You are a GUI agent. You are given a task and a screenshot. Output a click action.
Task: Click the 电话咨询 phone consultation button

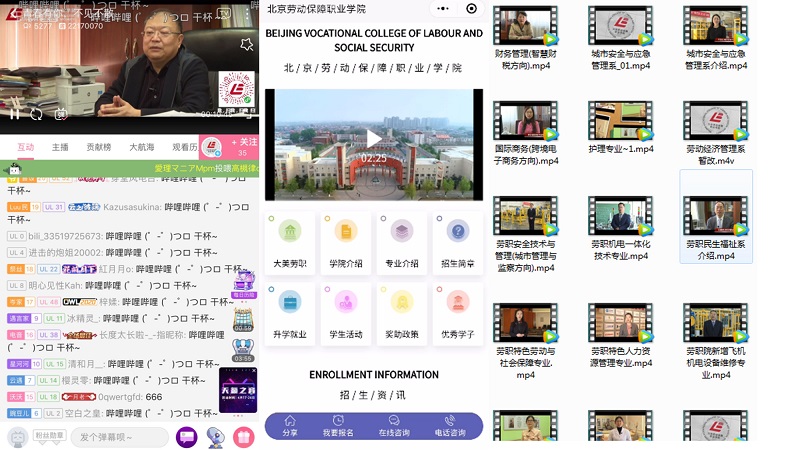tap(449, 426)
